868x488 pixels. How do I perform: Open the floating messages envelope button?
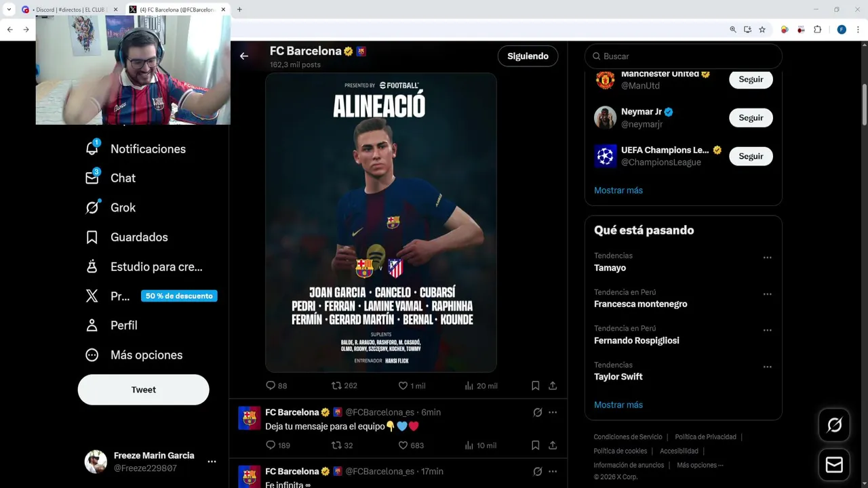834,465
